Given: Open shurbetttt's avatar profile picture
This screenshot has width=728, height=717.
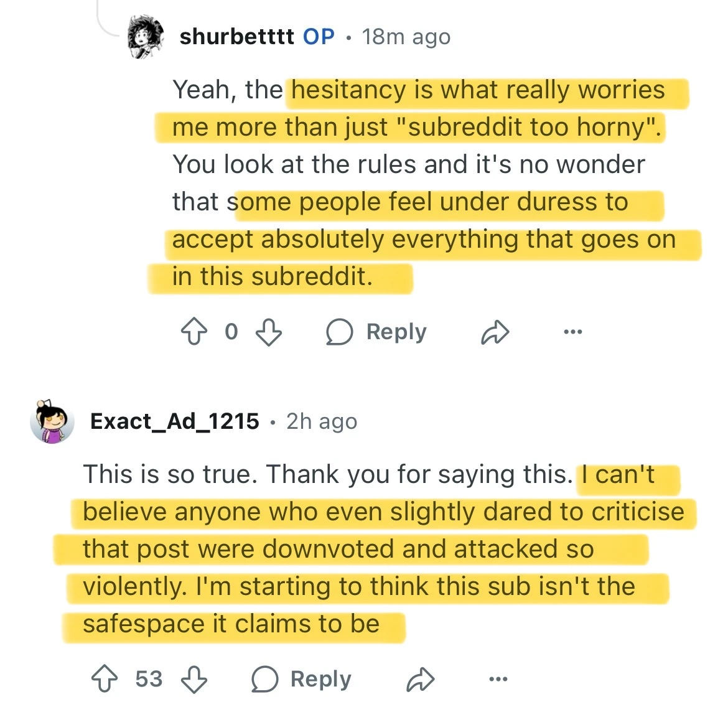Looking at the screenshot, I should click(145, 37).
